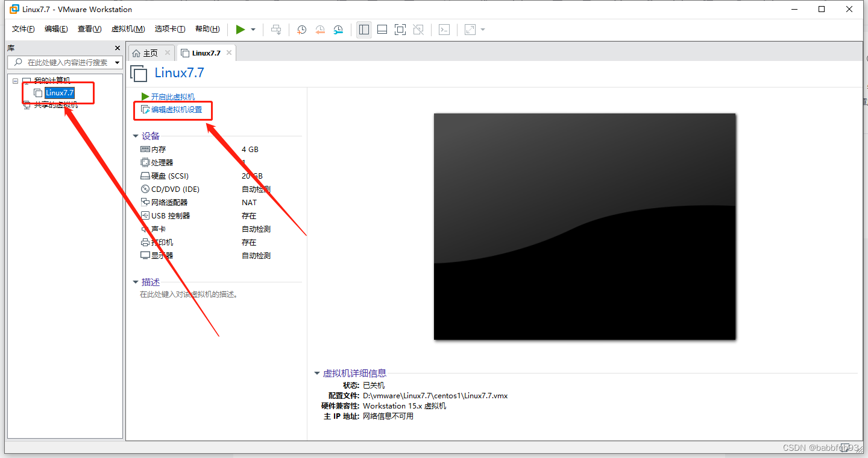Screen dimensions: 868x458
Task: Toggle the library sidebar view icon
Action: point(364,29)
